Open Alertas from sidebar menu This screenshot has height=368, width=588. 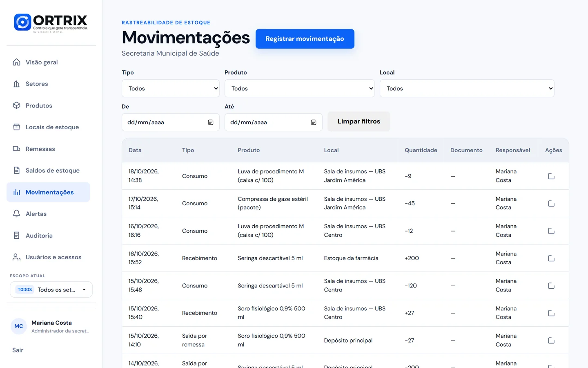point(48,214)
